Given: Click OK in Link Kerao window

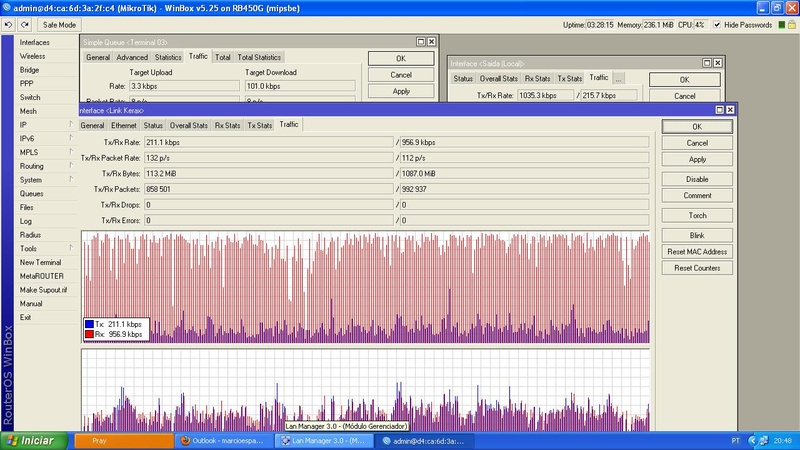Looking at the screenshot, I should click(697, 127).
